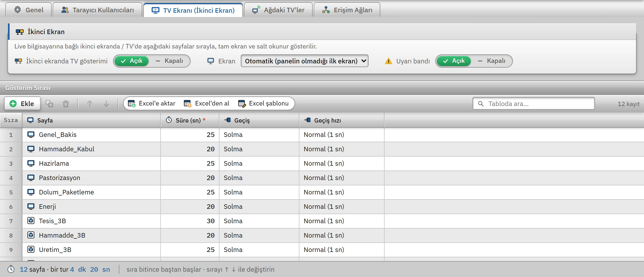Viewport: 644px width, 277px height.
Task: Sort by Süre (sn) column header
Action: [x=190, y=120]
